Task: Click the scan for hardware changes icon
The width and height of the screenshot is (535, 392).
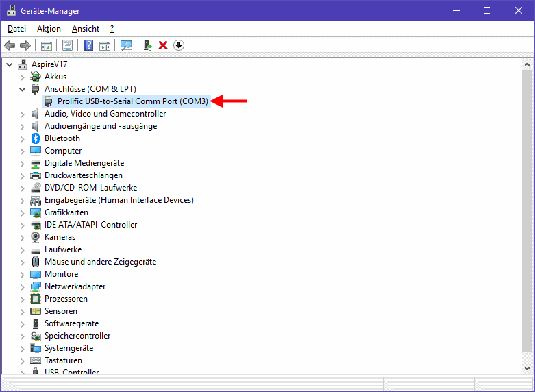Action: click(126, 45)
